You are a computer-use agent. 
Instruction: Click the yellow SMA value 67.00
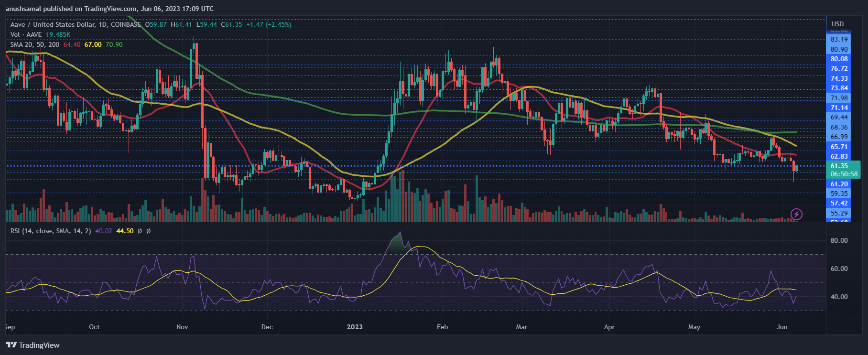point(93,44)
